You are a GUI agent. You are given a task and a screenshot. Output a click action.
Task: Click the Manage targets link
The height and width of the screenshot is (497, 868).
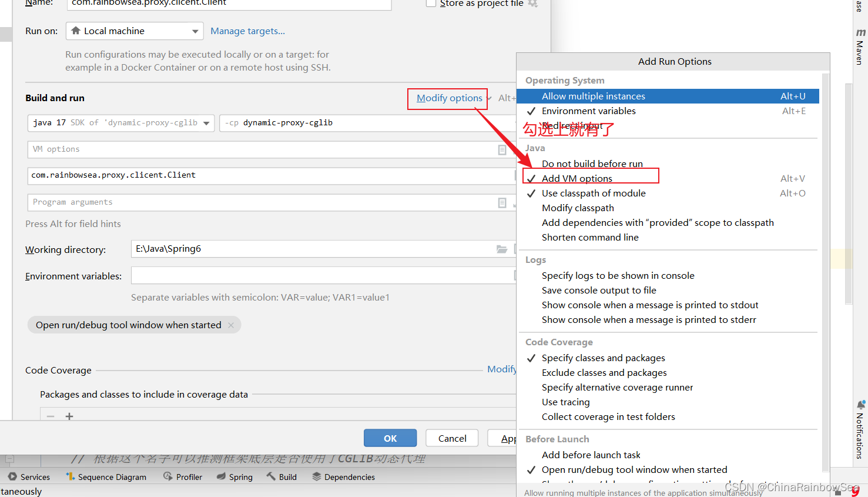point(247,31)
